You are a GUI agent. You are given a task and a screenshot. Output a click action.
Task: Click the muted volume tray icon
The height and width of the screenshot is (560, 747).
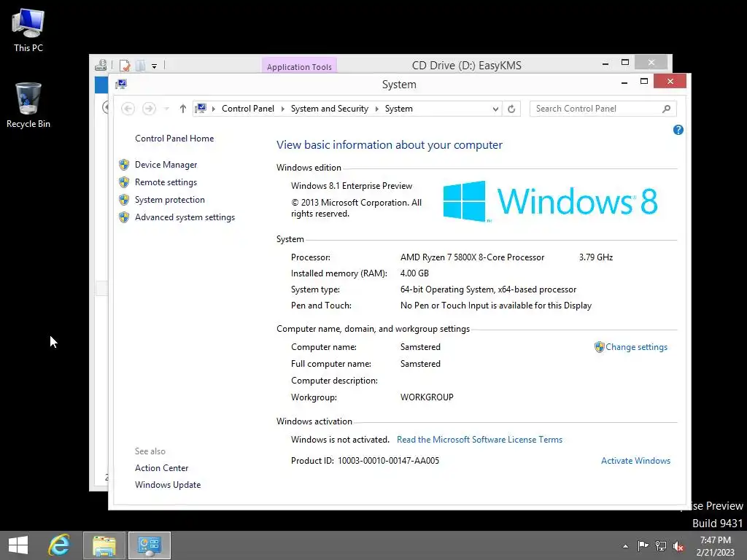678,545
